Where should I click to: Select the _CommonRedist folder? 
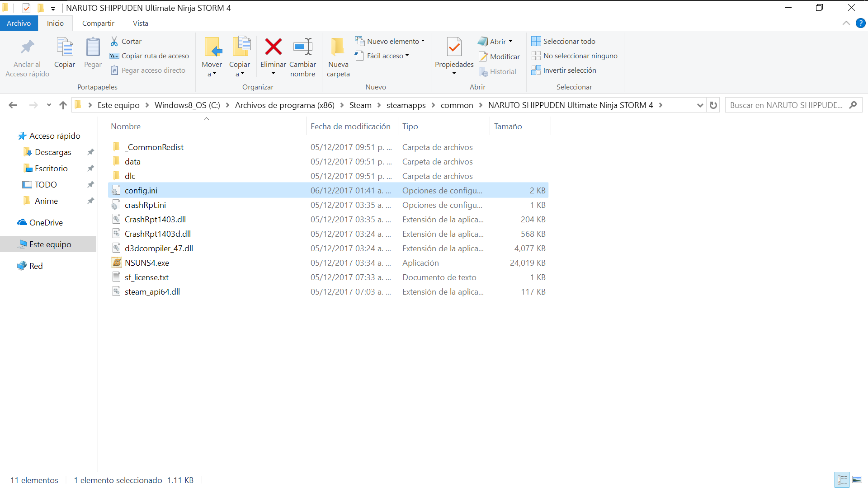click(x=328, y=147)
